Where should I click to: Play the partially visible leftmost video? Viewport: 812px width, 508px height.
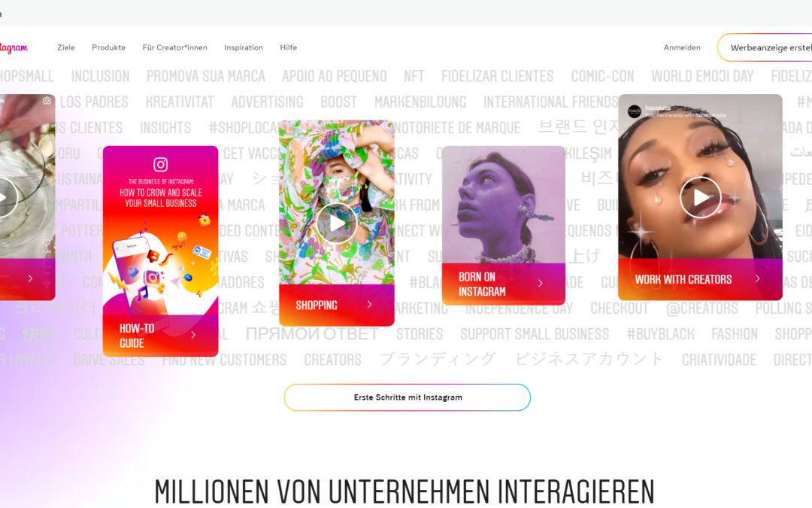click(5, 197)
